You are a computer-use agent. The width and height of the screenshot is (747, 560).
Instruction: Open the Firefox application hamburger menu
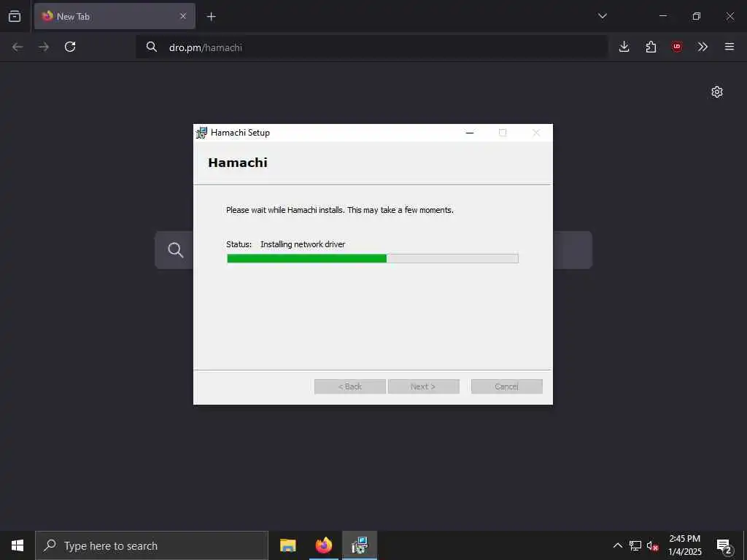tap(729, 47)
